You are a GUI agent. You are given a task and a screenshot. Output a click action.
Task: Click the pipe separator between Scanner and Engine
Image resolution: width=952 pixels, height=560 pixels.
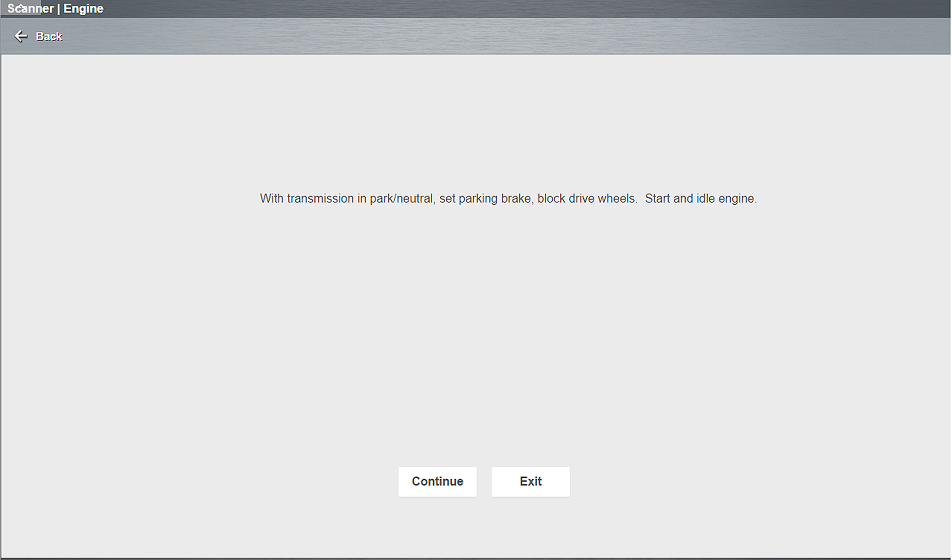point(59,9)
